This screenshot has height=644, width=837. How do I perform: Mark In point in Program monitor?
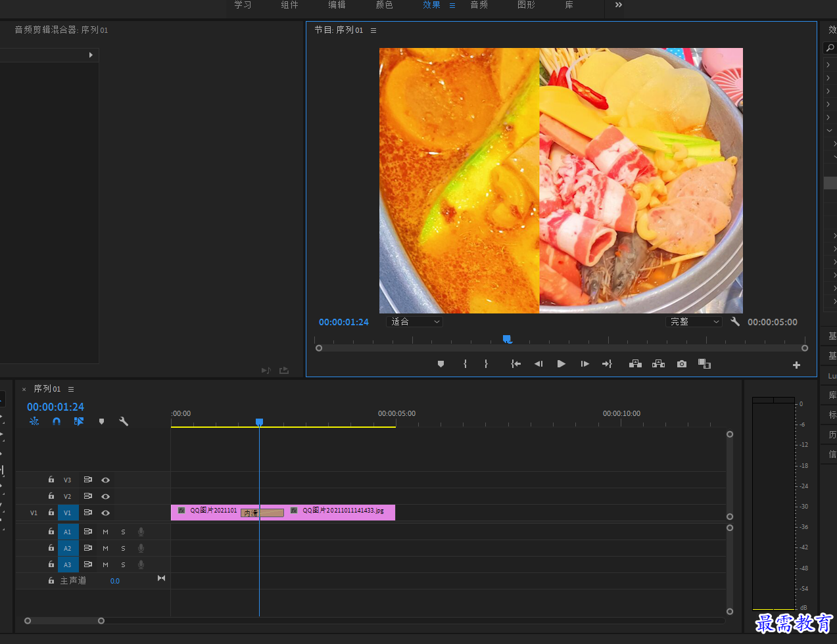coord(465,364)
